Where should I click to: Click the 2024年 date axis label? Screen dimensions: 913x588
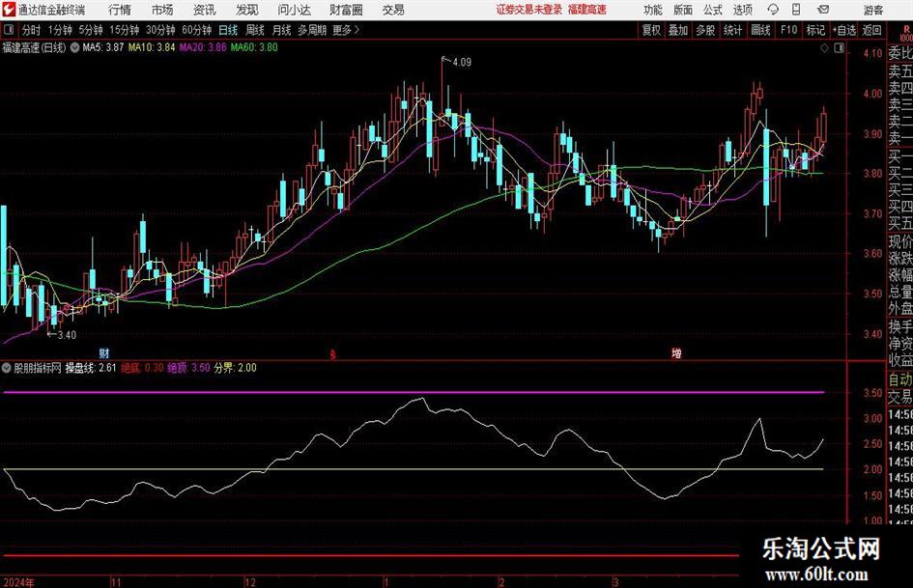coord(17,582)
